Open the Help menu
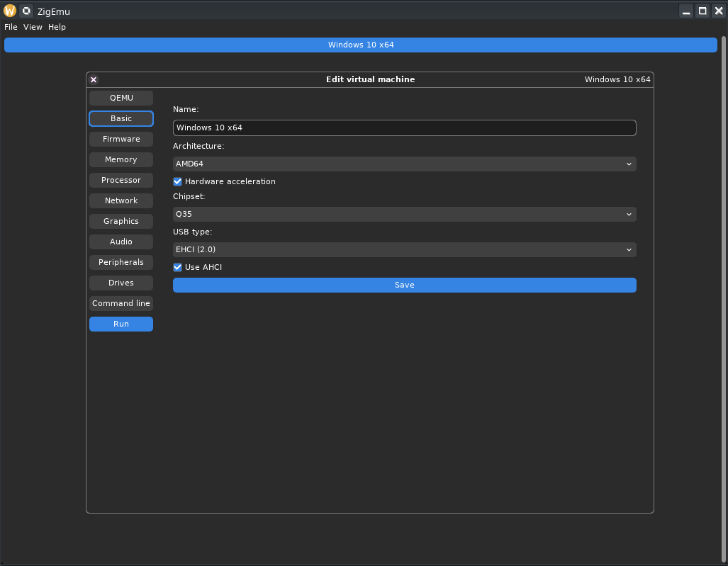 point(57,27)
